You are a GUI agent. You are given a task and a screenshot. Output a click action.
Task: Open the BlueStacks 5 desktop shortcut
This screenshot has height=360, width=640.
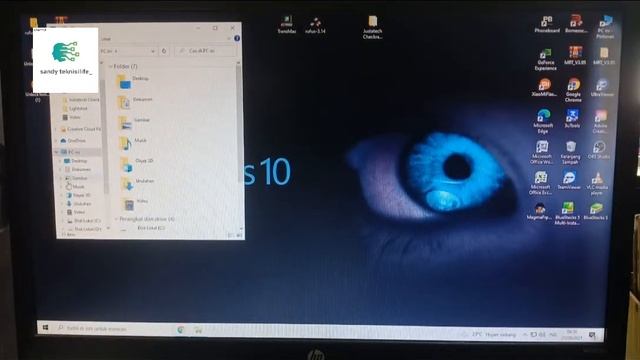coord(596,211)
